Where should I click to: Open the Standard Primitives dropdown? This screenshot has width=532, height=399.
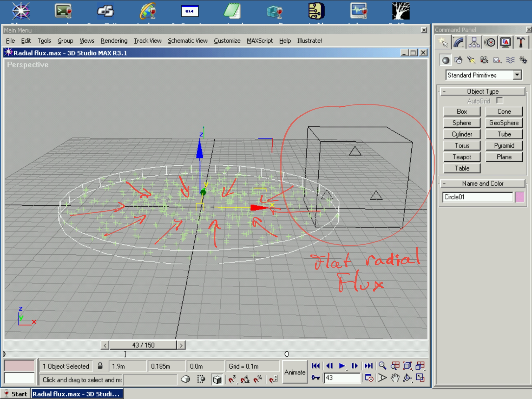(517, 75)
